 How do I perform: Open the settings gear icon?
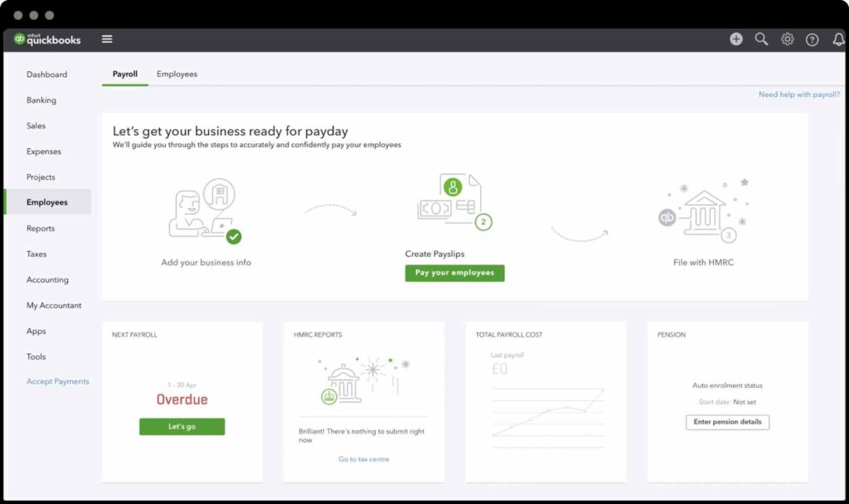tap(787, 38)
